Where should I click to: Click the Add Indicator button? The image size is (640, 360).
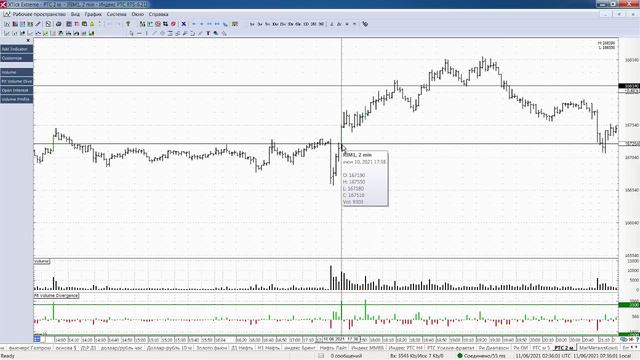[x=16, y=49]
